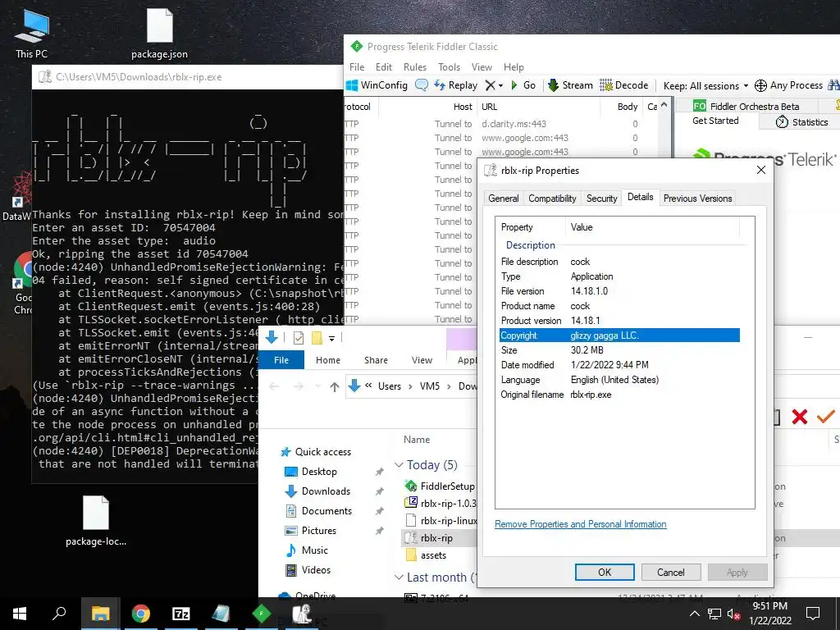The height and width of the screenshot is (630, 840).
Task: Switch to Fiddler Orchestra Beta tab
Action: pyautogui.click(x=746, y=106)
